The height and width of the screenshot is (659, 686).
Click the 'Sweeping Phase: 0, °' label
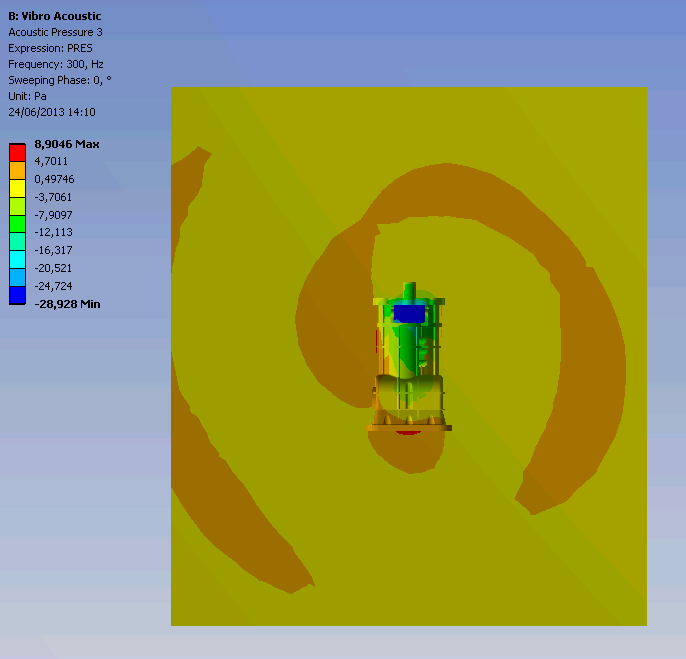(x=60, y=80)
